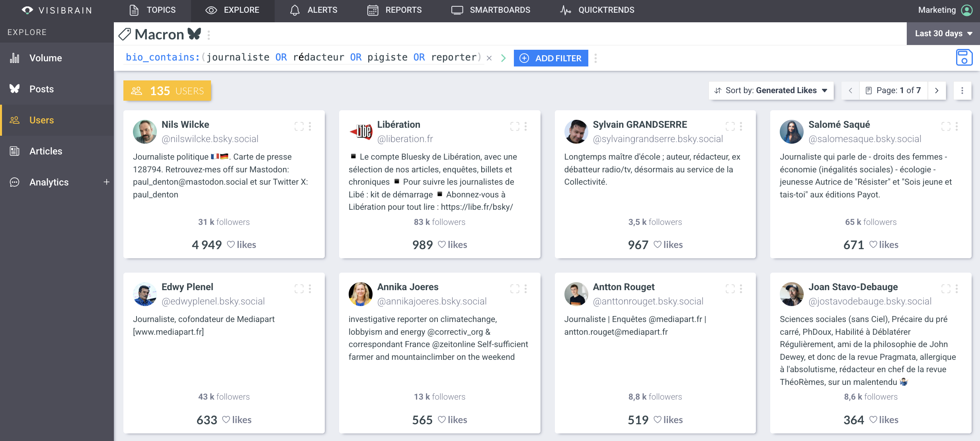Viewport: 980px width, 441px height.
Task: Open the Libération profile name
Action: [398, 125]
